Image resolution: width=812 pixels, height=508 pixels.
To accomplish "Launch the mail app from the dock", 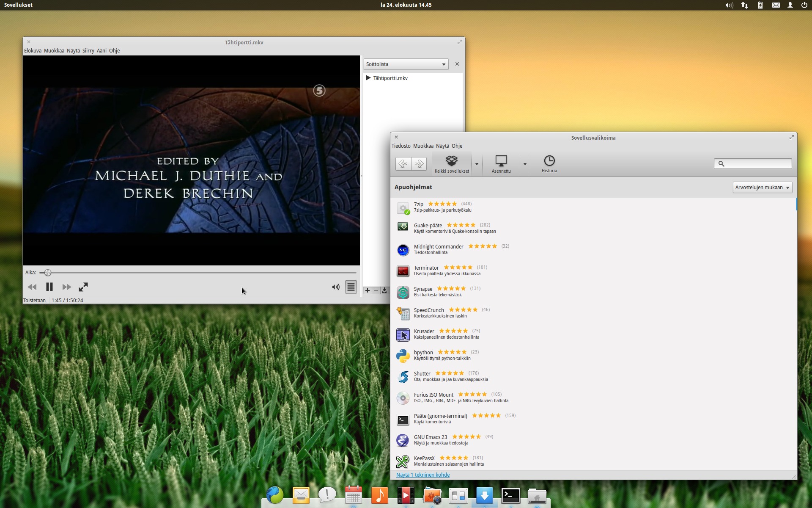I will 301,495.
